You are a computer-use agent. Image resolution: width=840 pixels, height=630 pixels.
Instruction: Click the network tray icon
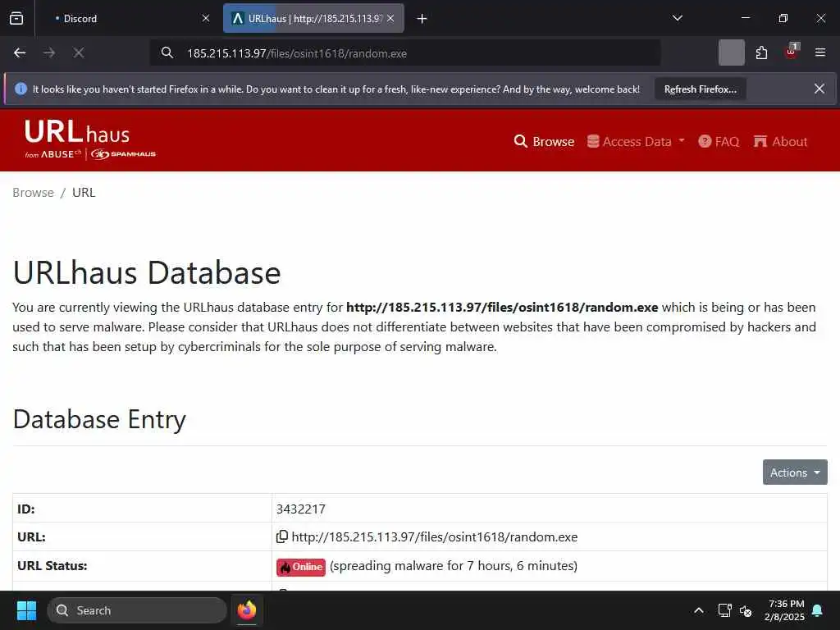click(x=724, y=610)
